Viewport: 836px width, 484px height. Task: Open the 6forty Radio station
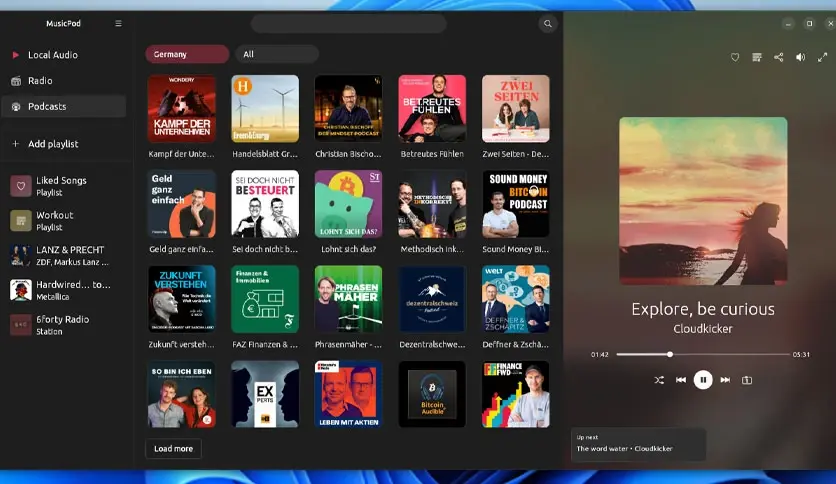click(x=64, y=325)
